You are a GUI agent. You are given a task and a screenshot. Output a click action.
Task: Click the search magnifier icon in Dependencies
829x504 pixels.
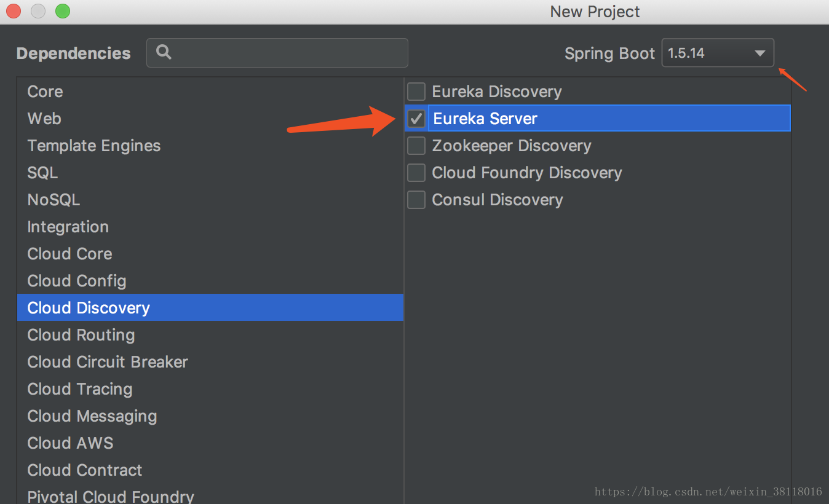[164, 52]
